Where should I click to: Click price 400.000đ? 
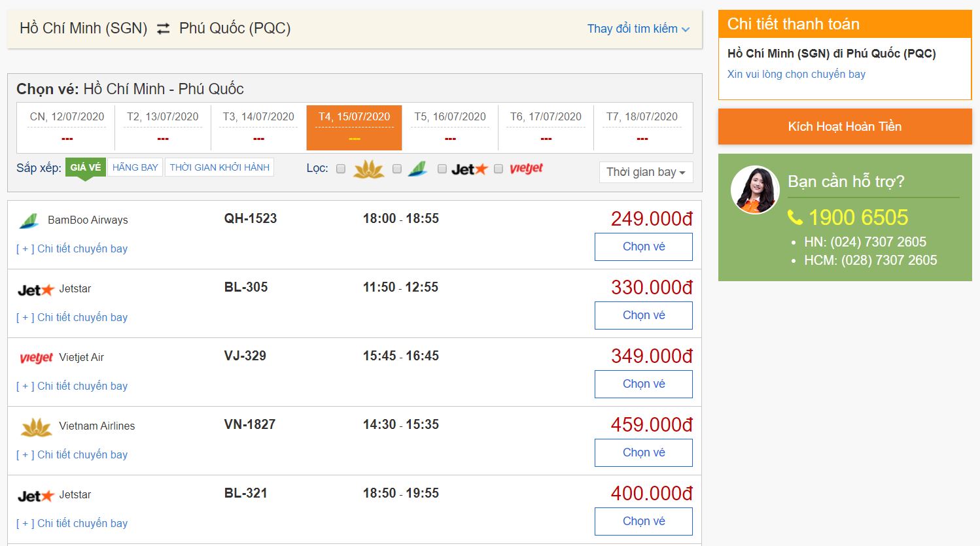(652, 493)
